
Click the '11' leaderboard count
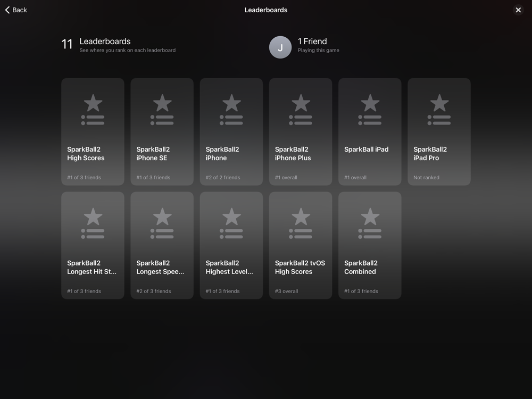pyautogui.click(x=67, y=44)
